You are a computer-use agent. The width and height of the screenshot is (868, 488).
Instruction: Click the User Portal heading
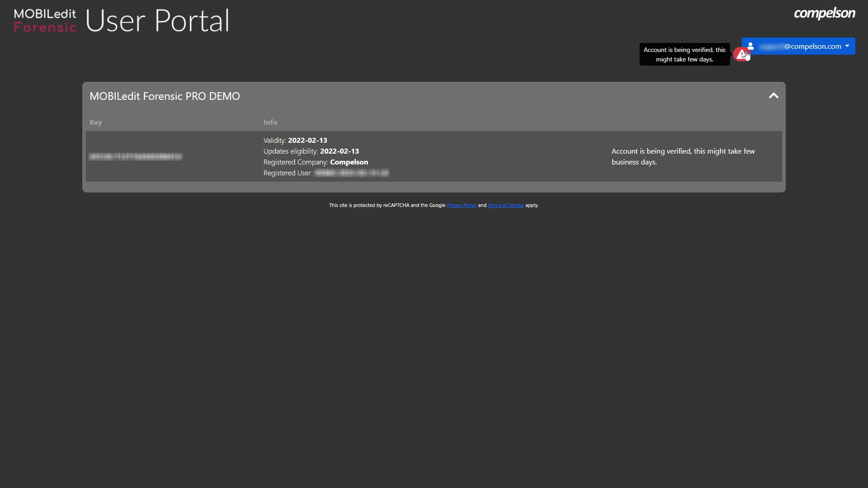pyautogui.click(x=157, y=21)
